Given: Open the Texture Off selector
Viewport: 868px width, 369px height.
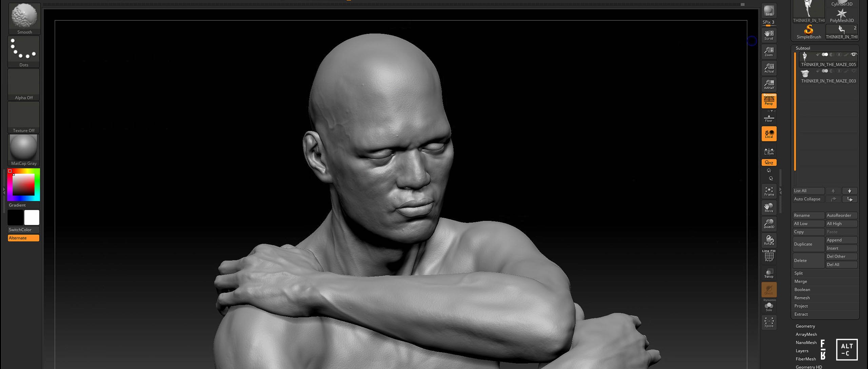Looking at the screenshot, I should click(24, 117).
